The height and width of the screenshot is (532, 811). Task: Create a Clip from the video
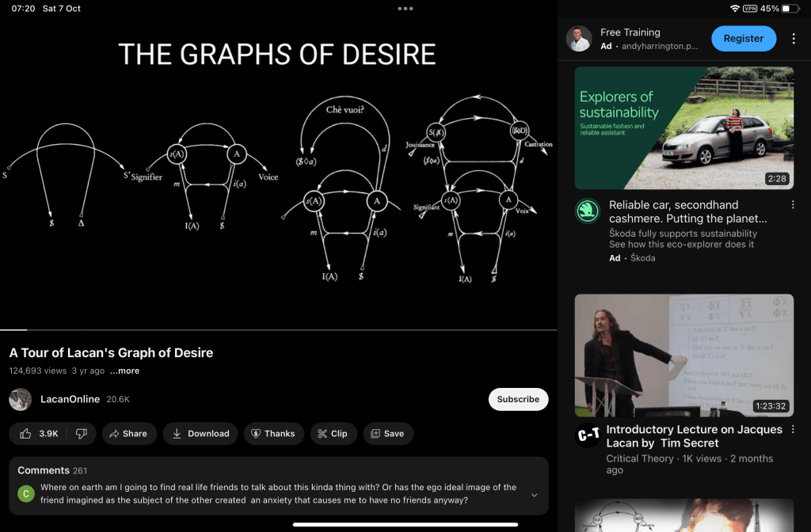tap(333, 433)
